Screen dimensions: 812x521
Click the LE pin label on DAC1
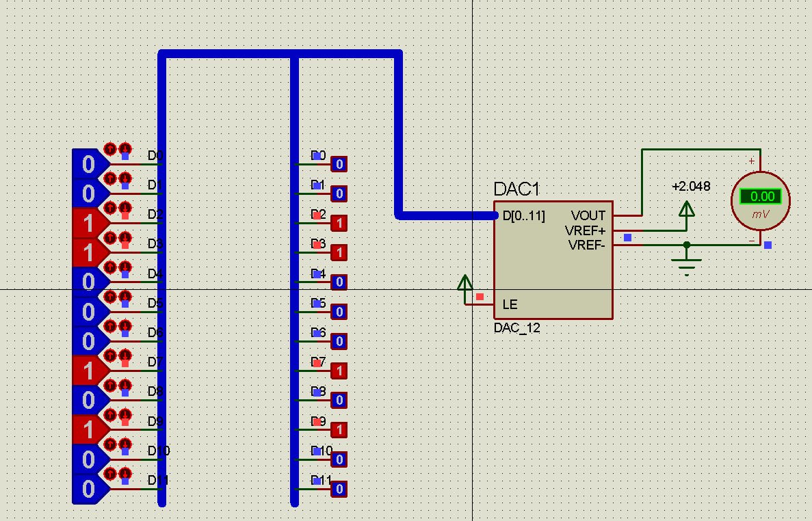tap(510, 304)
